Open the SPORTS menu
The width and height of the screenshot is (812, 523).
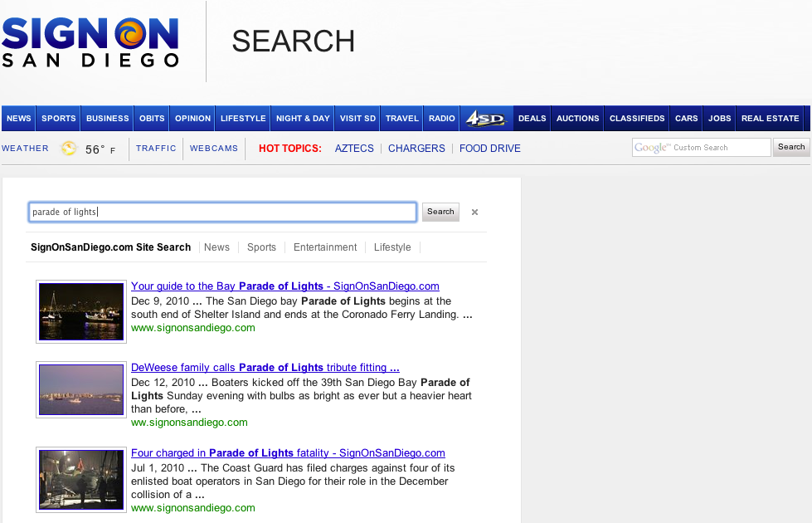click(x=59, y=119)
